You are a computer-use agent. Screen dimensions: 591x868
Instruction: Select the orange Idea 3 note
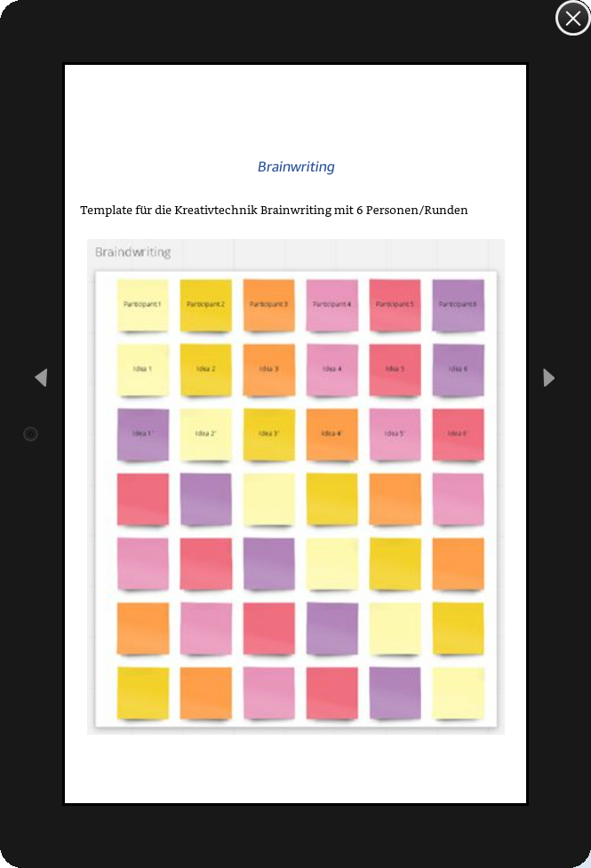tap(268, 370)
